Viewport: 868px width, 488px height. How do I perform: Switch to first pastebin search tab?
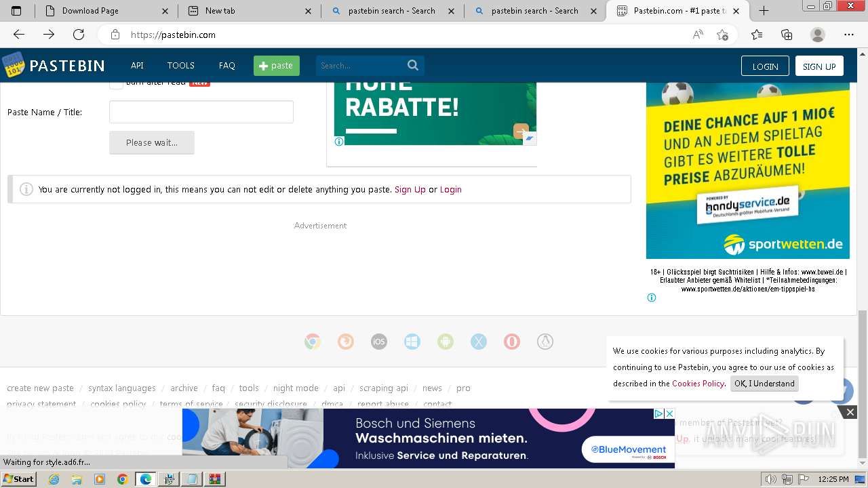coord(392,11)
